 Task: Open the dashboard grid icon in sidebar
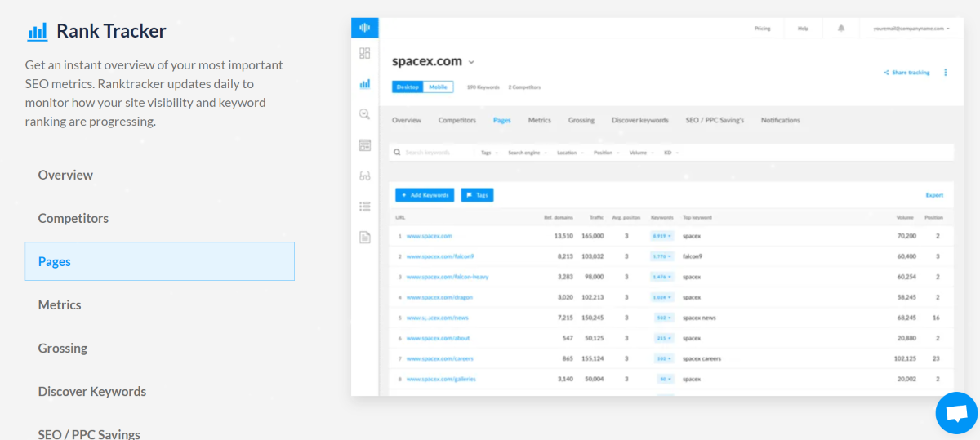(365, 53)
